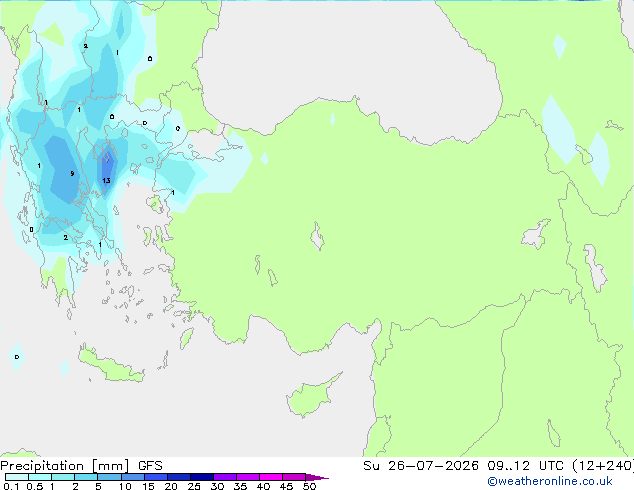Click the purple arrow tip above 50
The width and height of the screenshot is (634, 490).
(x=317, y=477)
